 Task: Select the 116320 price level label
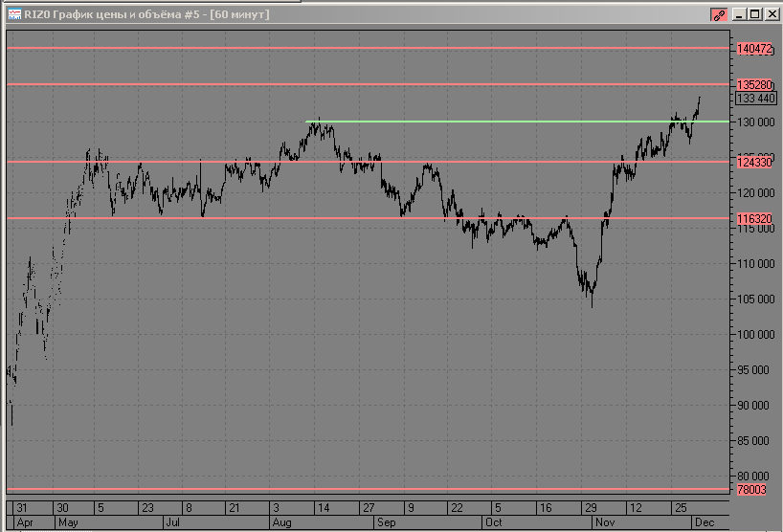(x=754, y=218)
